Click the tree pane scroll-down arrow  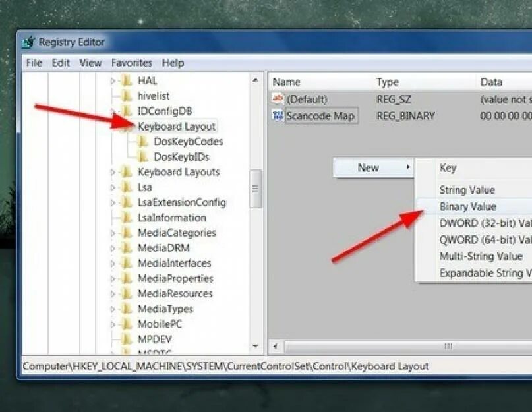(x=256, y=347)
